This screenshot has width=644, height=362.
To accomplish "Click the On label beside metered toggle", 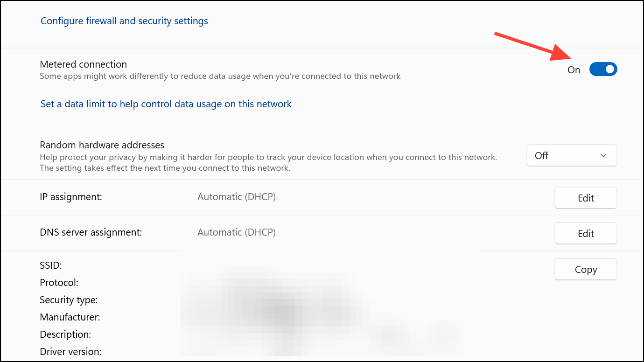I will [x=574, y=70].
